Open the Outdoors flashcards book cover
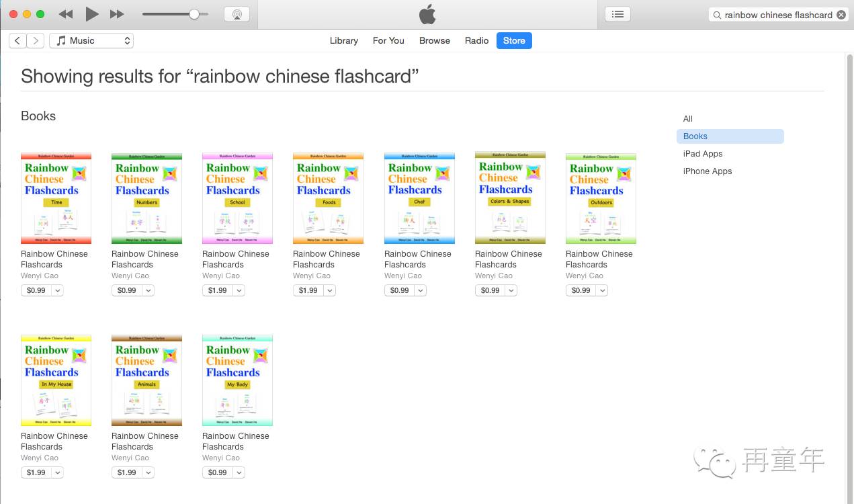 601,198
